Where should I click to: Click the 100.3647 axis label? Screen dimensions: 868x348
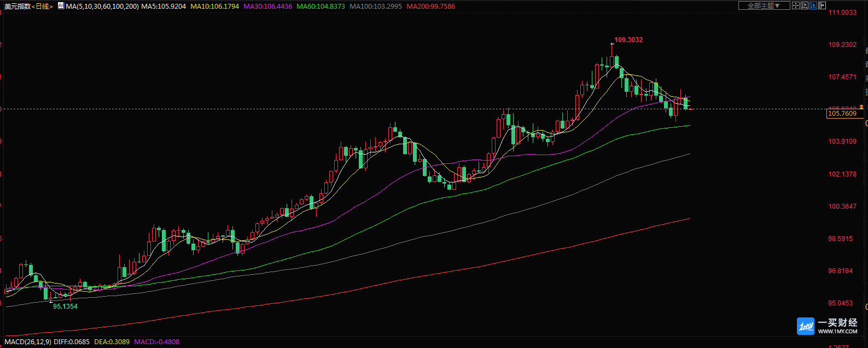tap(842, 207)
